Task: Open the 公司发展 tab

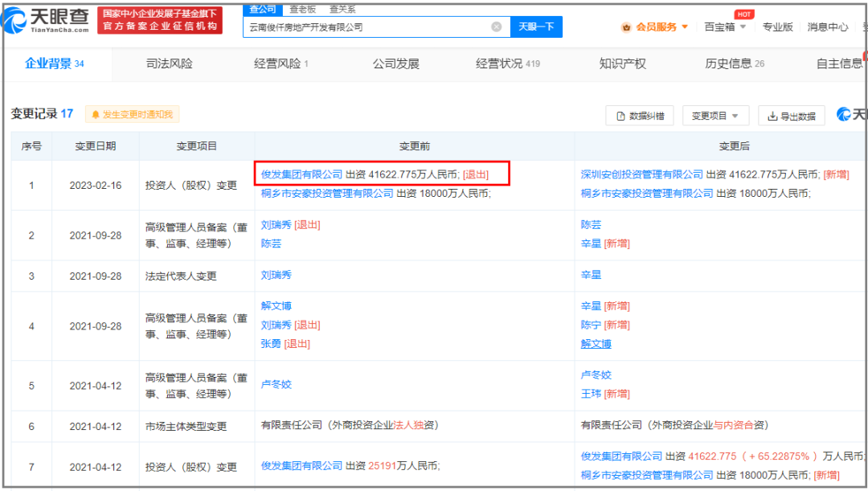Action: [x=395, y=63]
